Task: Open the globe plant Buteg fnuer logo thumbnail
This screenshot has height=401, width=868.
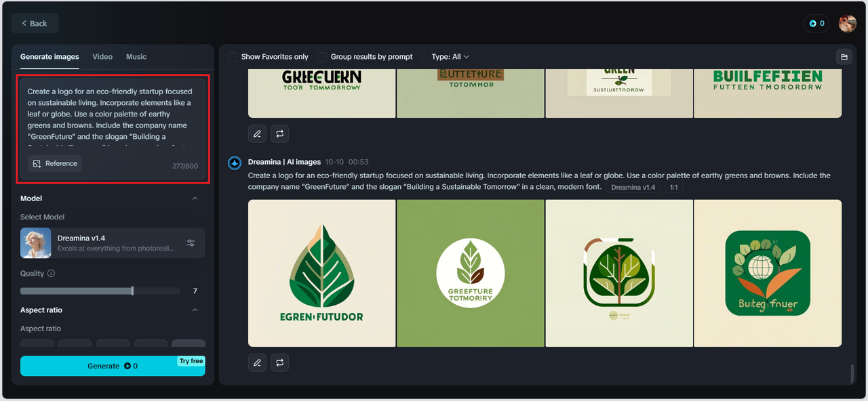Action: coord(768,273)
